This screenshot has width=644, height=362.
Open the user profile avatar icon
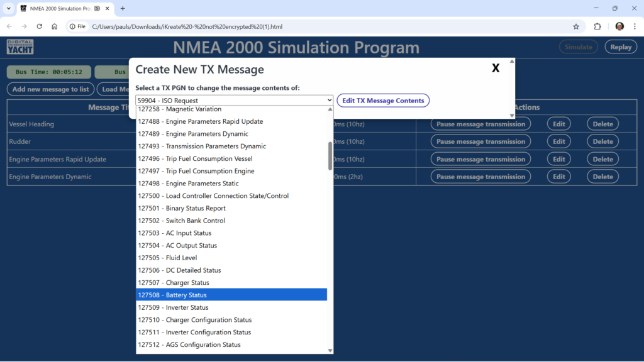pyautogui.click(x=619, y=26)
